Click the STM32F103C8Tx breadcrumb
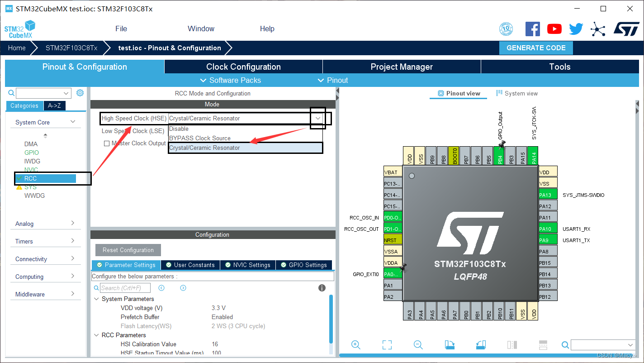This screenshot has width=644, height=363. 71,48
